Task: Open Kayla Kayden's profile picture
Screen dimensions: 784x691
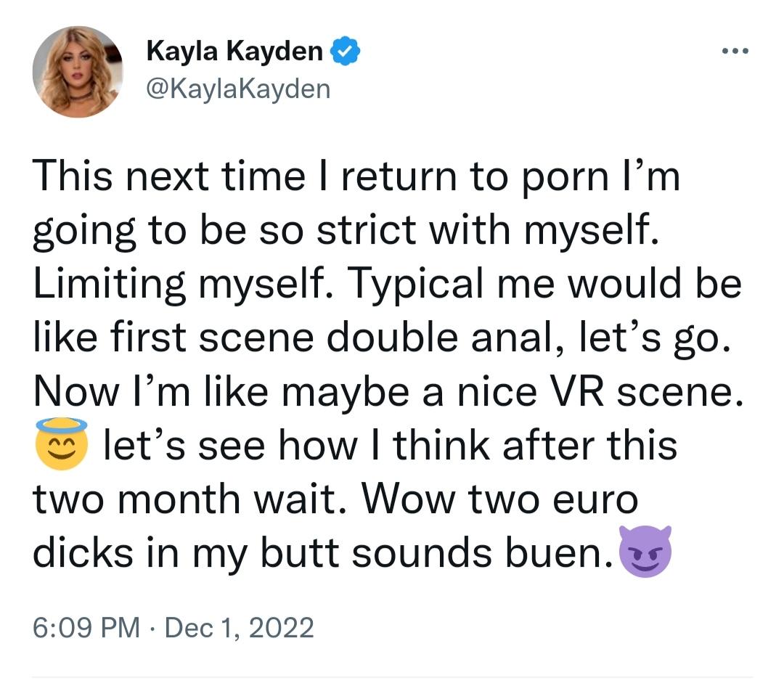Action: coord(78,72)
